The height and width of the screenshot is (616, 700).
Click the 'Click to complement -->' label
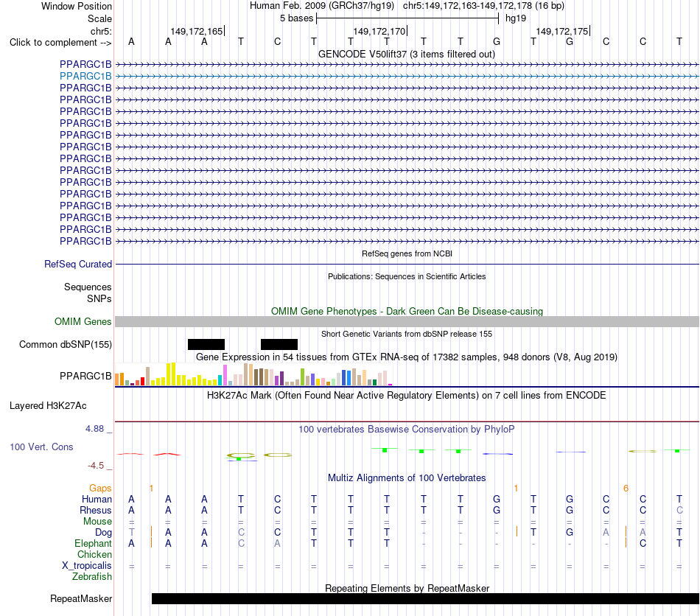[60, 43]
